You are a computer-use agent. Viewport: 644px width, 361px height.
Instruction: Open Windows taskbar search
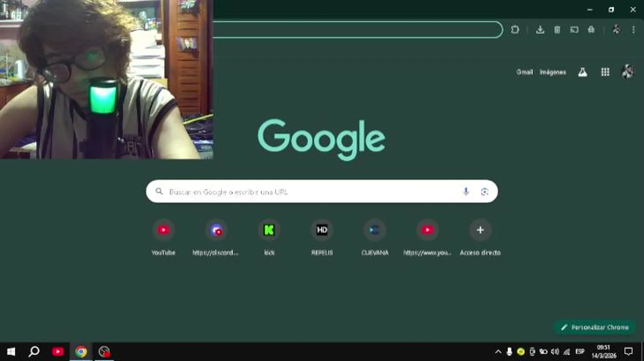[x=34, y=351]
